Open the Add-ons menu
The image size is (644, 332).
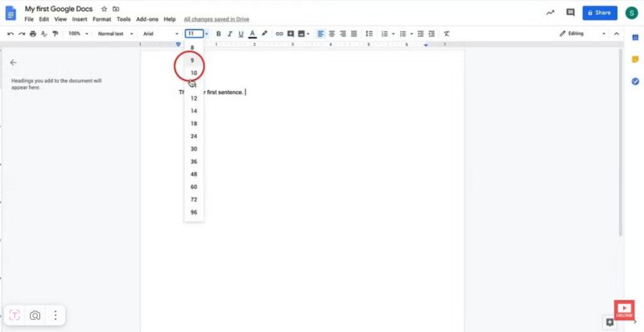pyautogui.click(x=147, y=18)
